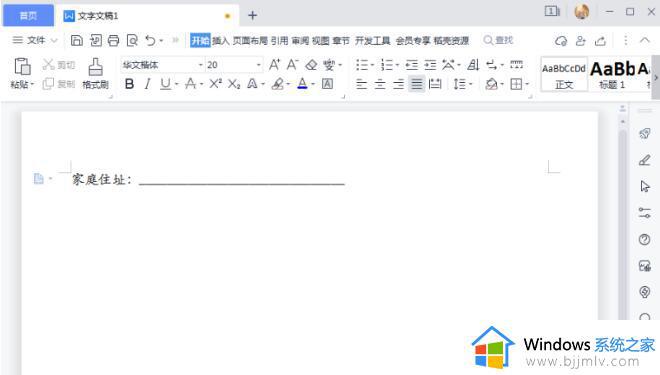
Task: Open line spacing options
Action: (460, 84)
